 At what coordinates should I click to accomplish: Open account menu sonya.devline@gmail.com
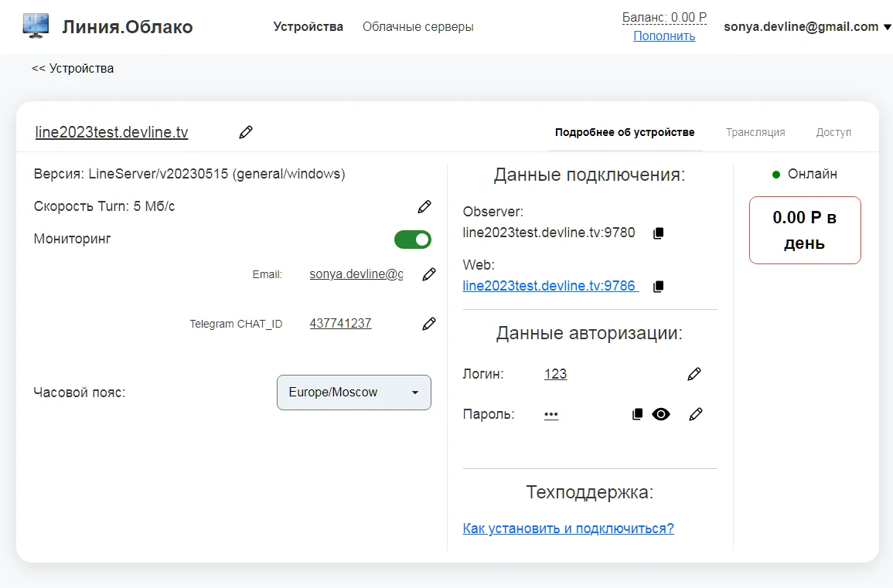[807, 27]
